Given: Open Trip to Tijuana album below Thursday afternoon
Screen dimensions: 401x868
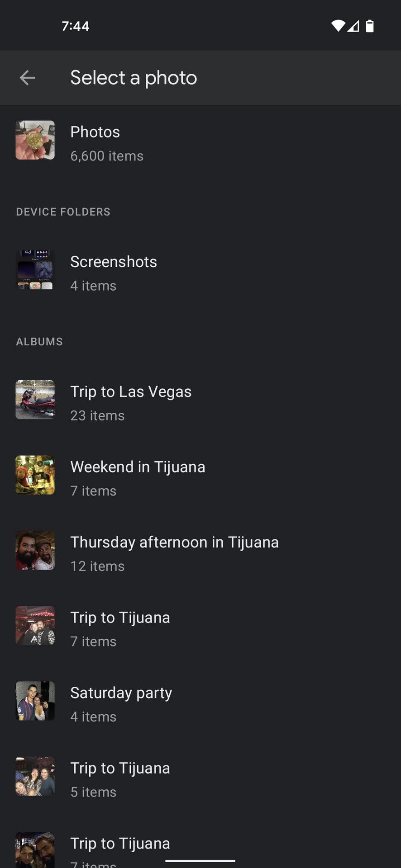Looking at the screenshot, I should pyautogui.click(x=120, y=618).
